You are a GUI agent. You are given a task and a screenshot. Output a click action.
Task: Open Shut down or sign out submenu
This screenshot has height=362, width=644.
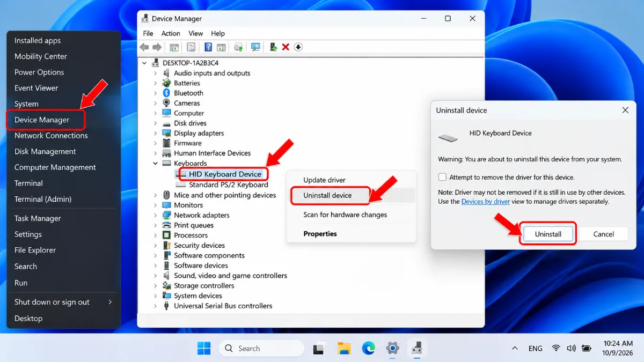(63, 302)
